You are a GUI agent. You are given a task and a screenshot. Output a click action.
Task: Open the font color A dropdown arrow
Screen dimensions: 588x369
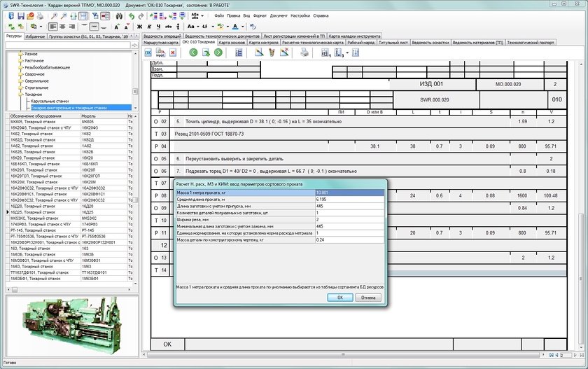click(244, 26)
